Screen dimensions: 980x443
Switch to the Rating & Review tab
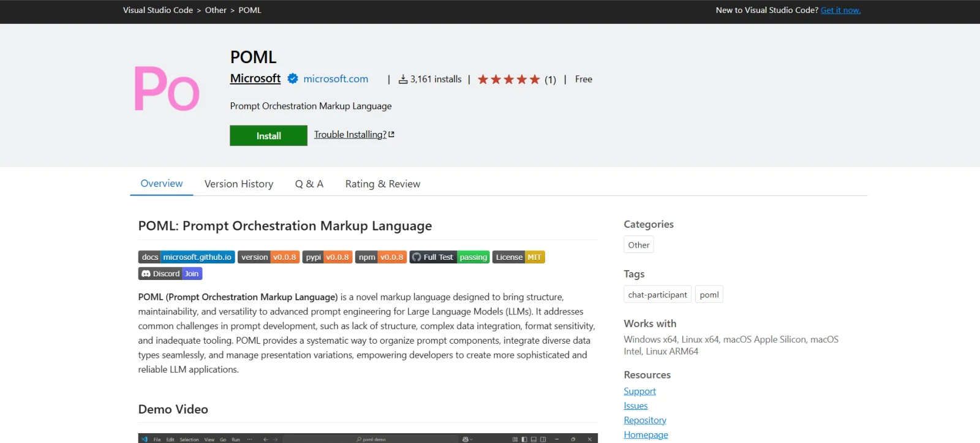pos(383,184)
